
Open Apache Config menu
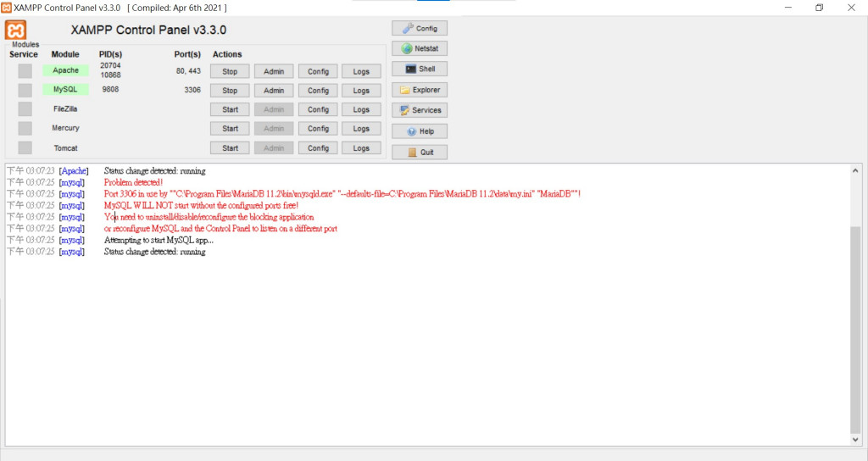pyautogui.click(x=319, y=71)
